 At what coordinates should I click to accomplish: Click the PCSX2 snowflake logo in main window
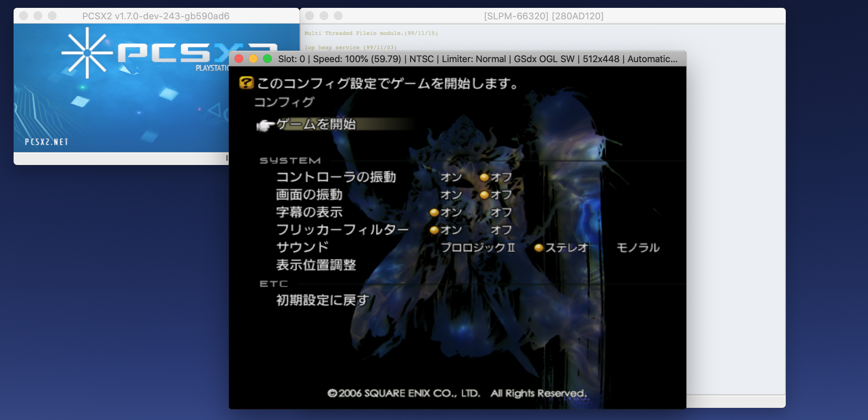click(87, 53)
